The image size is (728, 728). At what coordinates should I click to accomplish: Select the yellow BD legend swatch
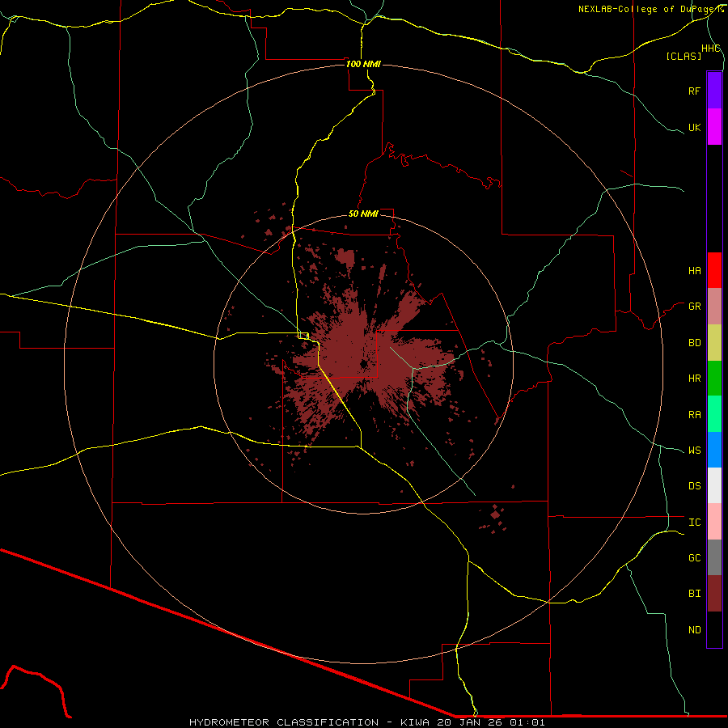pyautogui.click(x=714, y=343)
